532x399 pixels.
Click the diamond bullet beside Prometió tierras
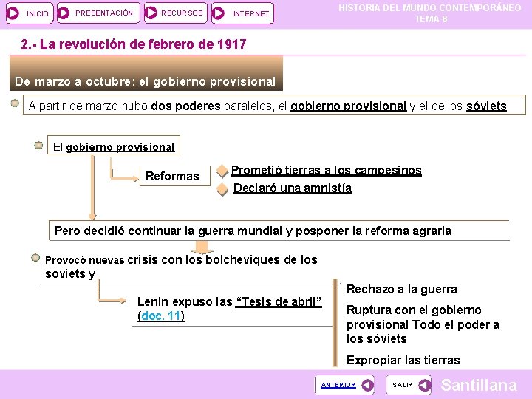tap(222, 171)
